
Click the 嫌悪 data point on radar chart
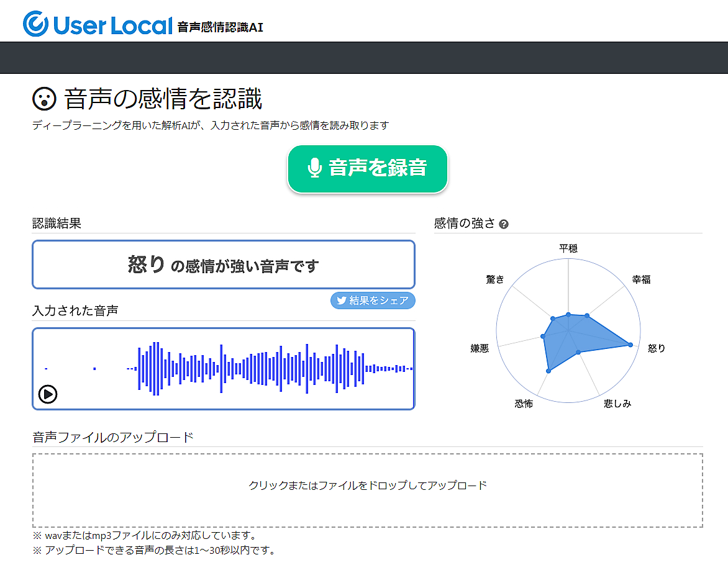543,337
